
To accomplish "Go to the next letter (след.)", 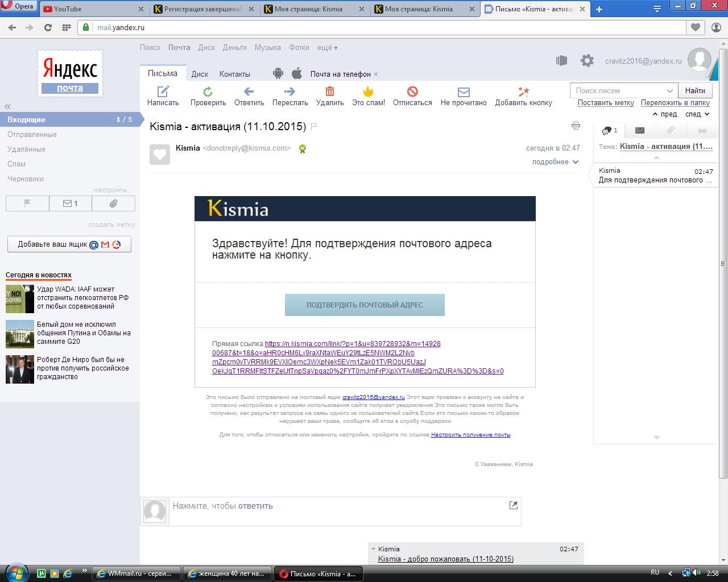I will (x=698, y=114).
